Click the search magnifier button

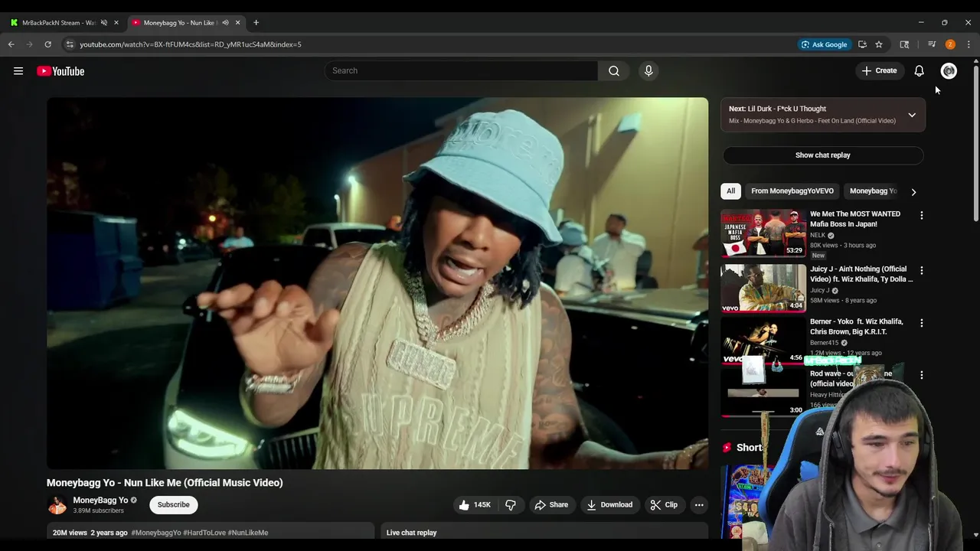point(614,70)
